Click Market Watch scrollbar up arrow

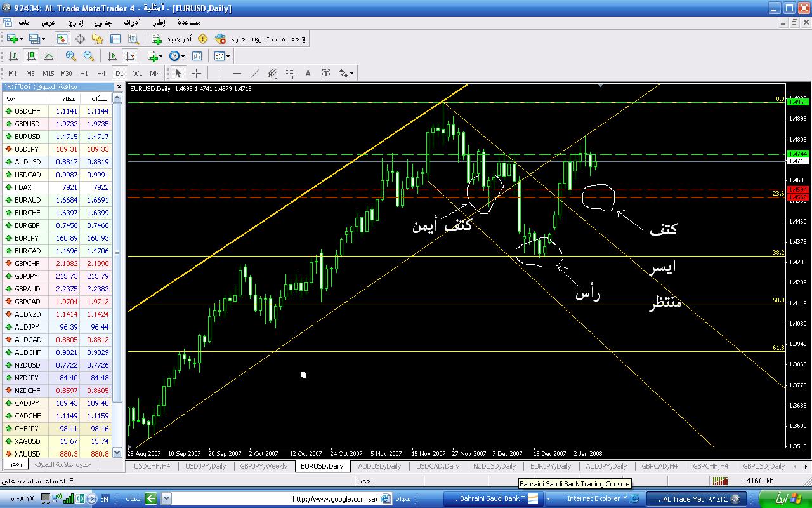(117, 98)
